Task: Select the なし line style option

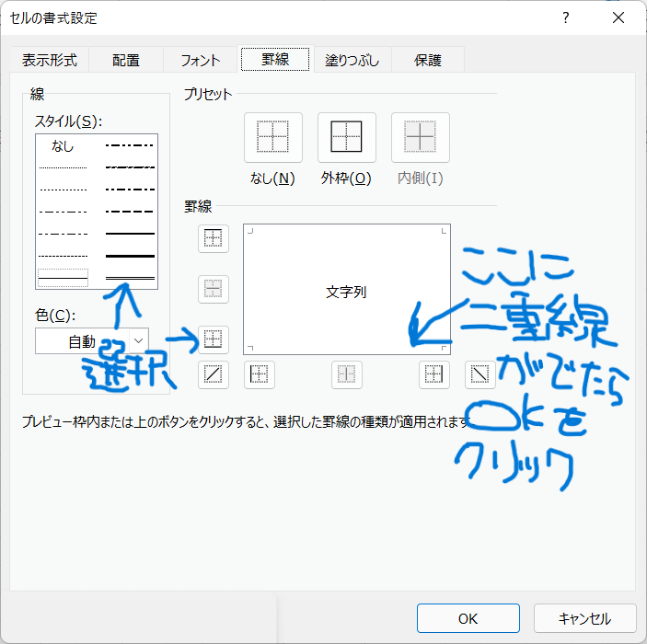Action: pos(63,145)
